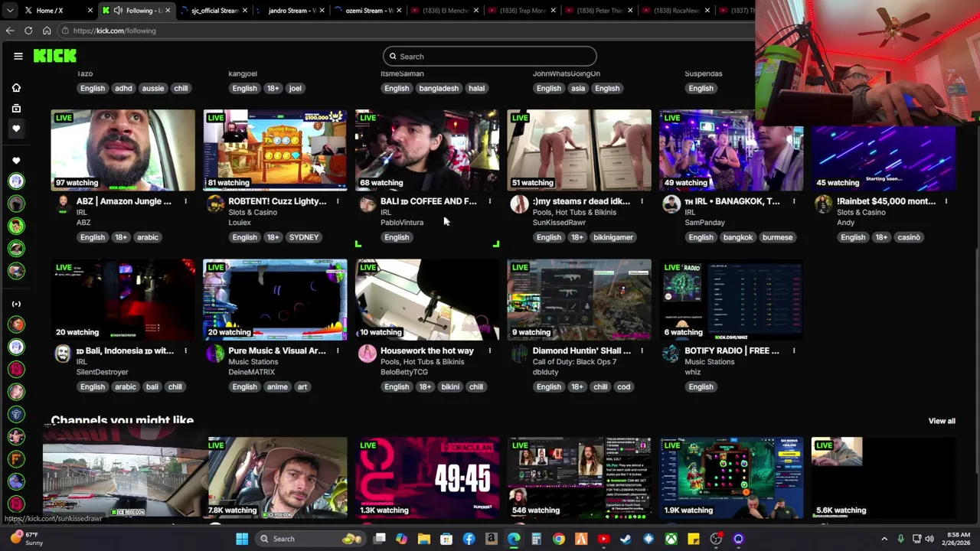This screenshot has height=551, width=980.
Task: Go back with the browser back arrow
Action: click(x=10, y=31)
